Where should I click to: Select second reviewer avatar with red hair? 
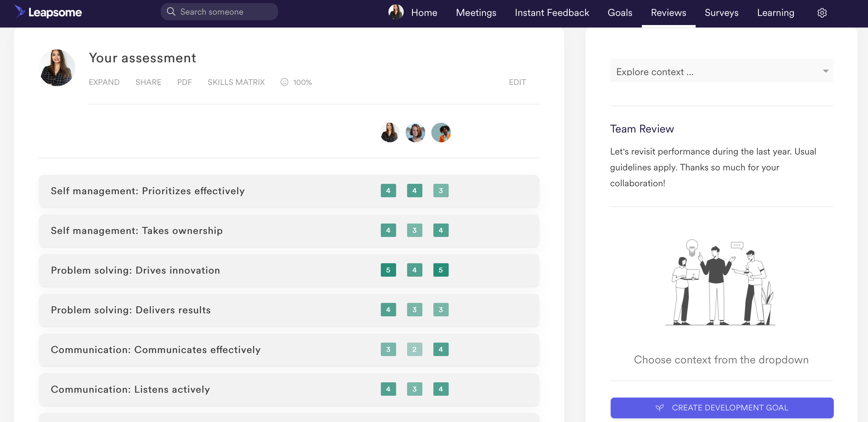pos(415,133)
